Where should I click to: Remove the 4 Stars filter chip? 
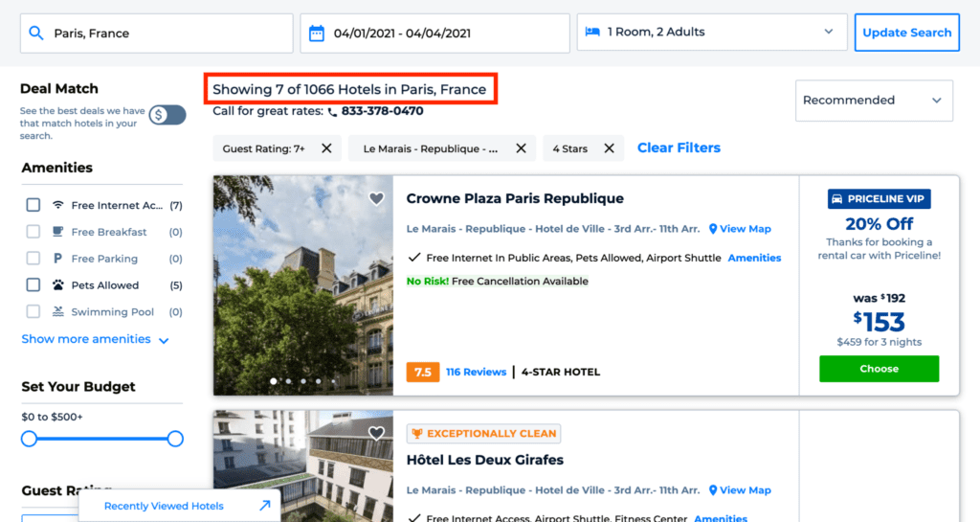pyautogui.click(x=609, y=148)
